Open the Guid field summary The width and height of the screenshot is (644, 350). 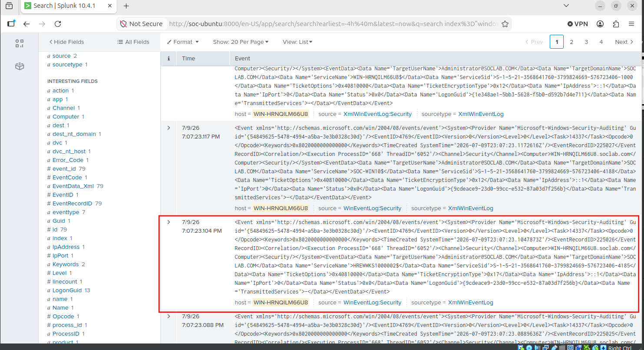[x=59, y=221]
